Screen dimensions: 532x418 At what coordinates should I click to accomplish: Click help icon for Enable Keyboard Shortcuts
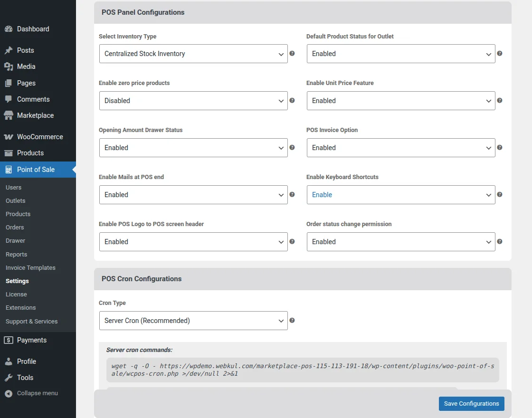(500, 195)
